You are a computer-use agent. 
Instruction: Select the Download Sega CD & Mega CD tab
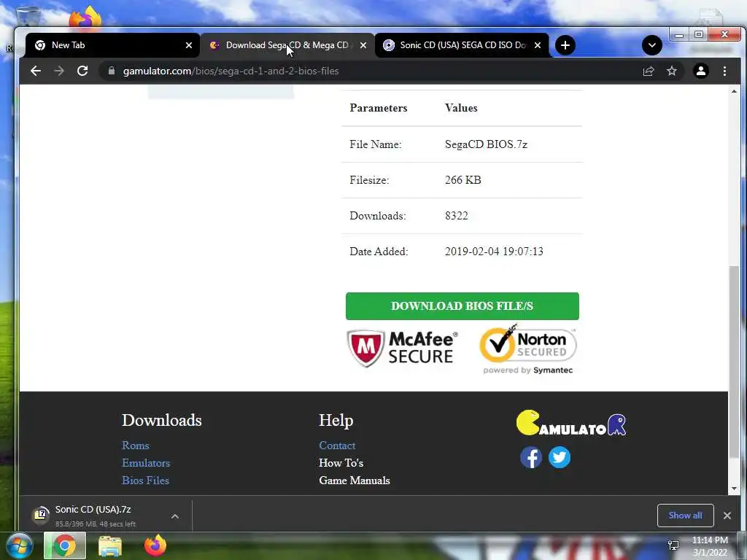tap(287, 45)
